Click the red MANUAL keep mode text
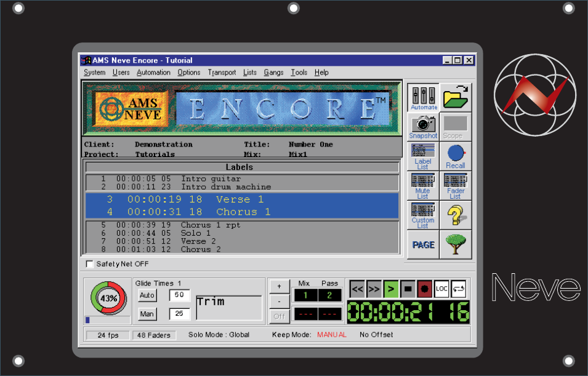Viewport: 588px width, 376px height. 331,335
